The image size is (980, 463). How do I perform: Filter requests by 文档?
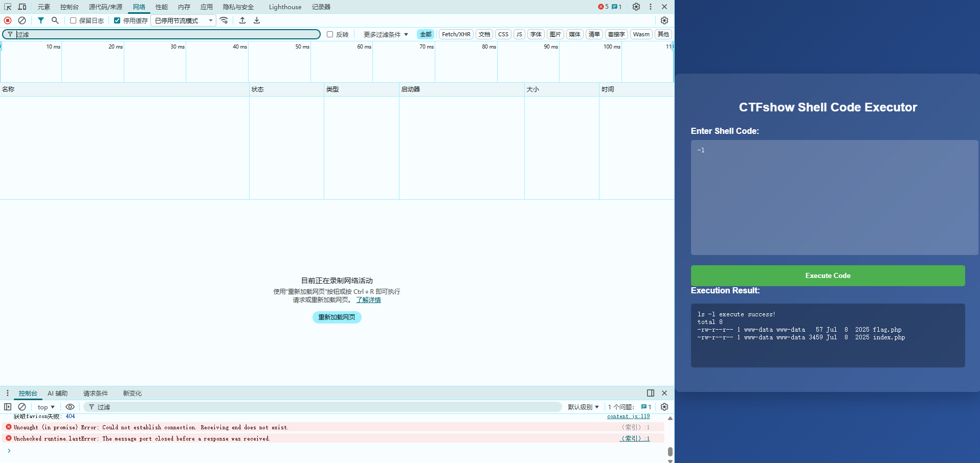(484, 34)
